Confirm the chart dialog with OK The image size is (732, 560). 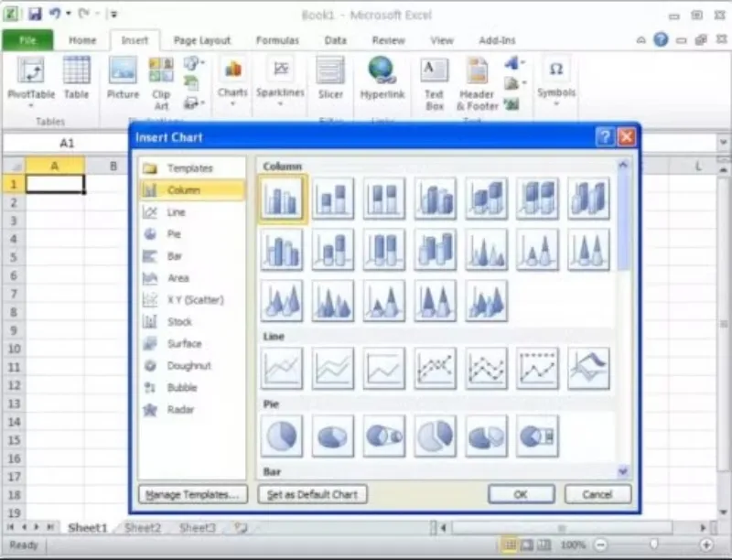[522, 494]
